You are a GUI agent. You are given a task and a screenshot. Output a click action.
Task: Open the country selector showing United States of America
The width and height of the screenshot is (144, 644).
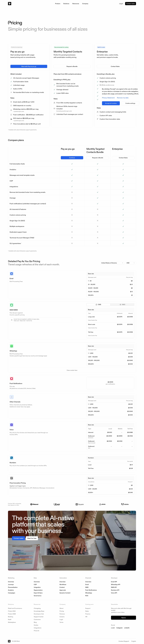tap(112, 263)
